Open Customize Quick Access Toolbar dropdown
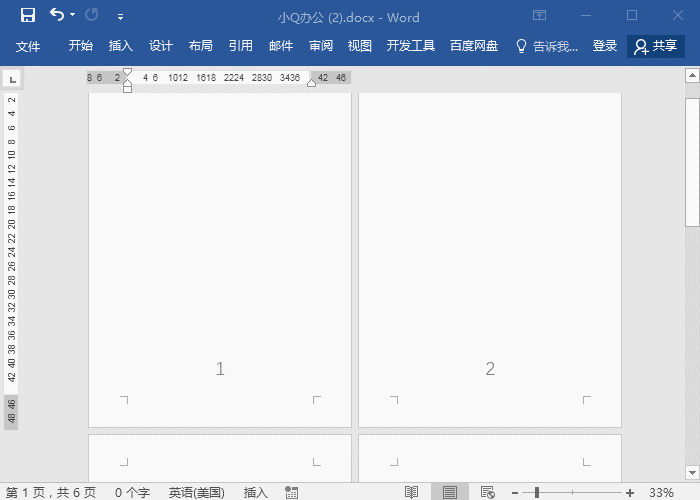Screen dimensions: 700x500 click(120, 17)
